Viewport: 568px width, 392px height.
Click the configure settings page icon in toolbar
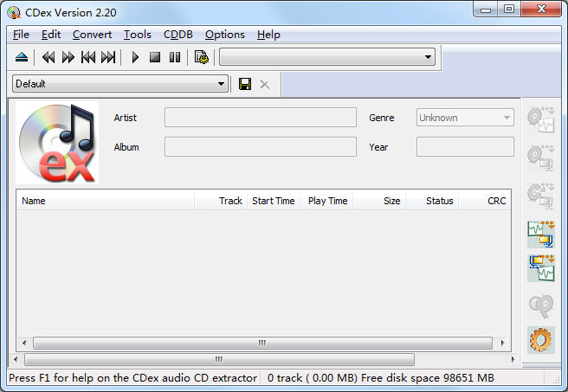(x=202, y=57)
